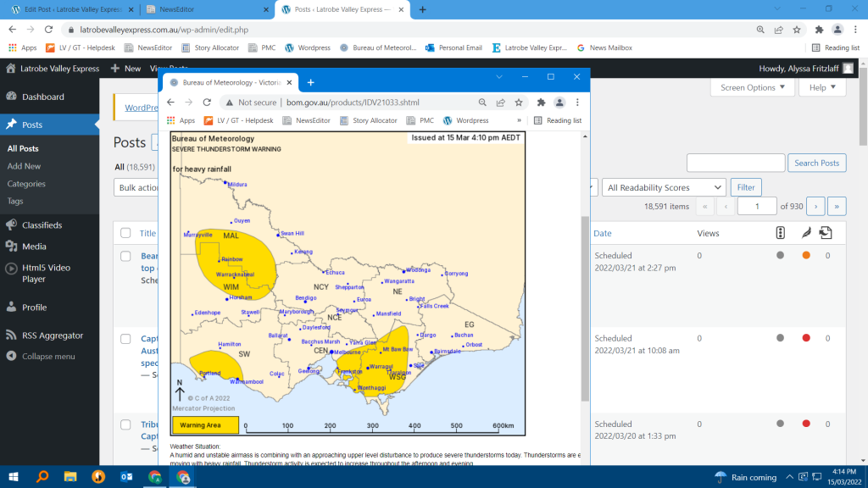Viewport: 868px width, 488px height.
Task: Switch to NewsEditor browser tab
Action: (205, 9)
